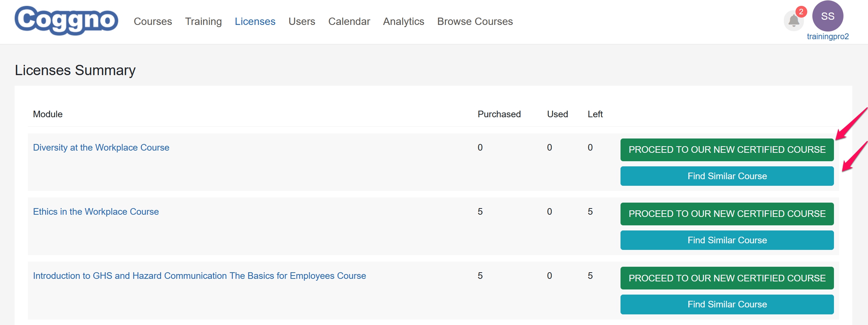The width and height of the screenshot is (868, 325).
Task: Open the trainingpro2 username link
Action: point(828,37)
